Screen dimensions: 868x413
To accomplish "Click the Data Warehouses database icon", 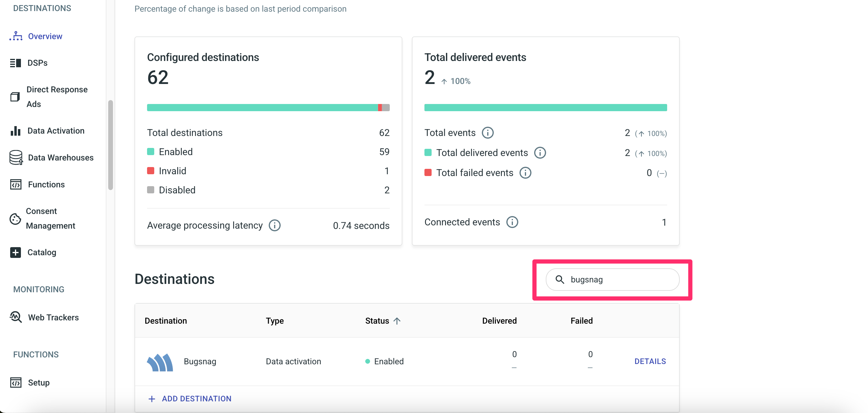I will tap(16, 157).
